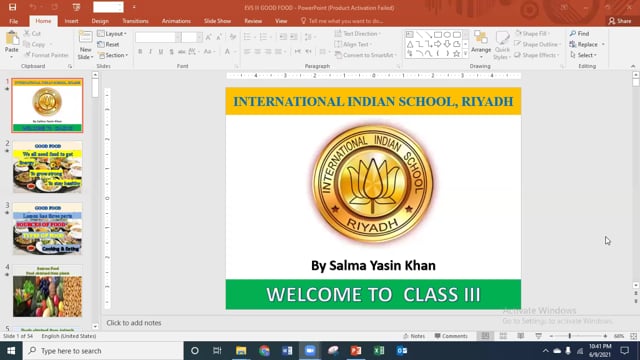Screen dimensions: 640x360
Task: Adjust the zoom slider handle
Action: point(570,336)
